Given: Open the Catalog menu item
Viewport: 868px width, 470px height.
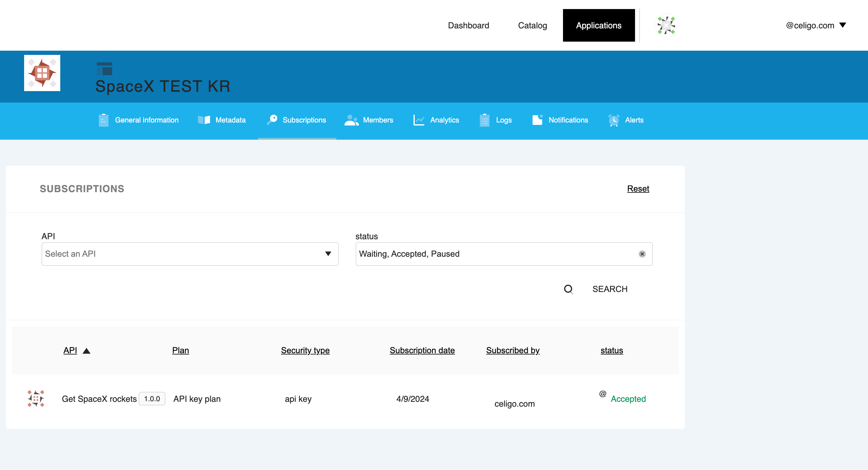Looking at the screenshot, I should [532, 25].
